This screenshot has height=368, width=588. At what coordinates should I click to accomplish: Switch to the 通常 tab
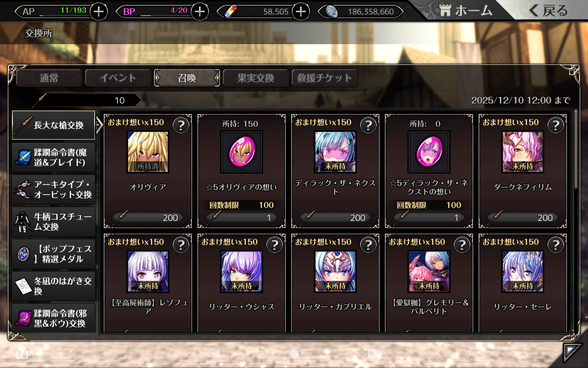[x=49, y=78]
